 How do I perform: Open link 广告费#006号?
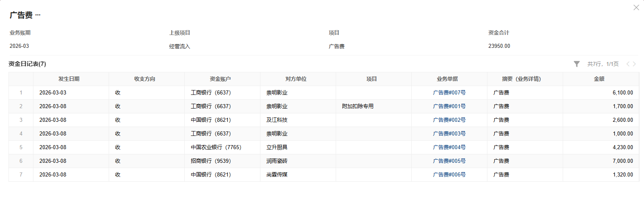(449, 174)
